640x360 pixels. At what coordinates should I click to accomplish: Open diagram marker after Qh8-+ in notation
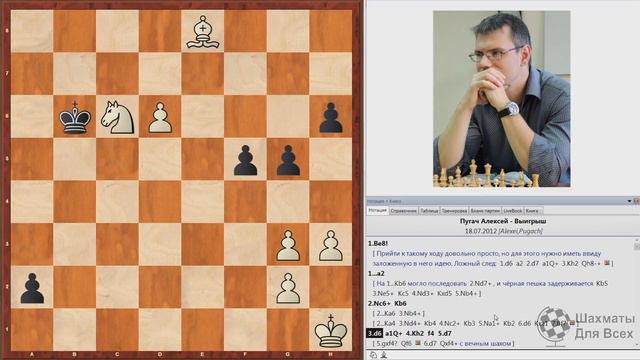point(607,263)
